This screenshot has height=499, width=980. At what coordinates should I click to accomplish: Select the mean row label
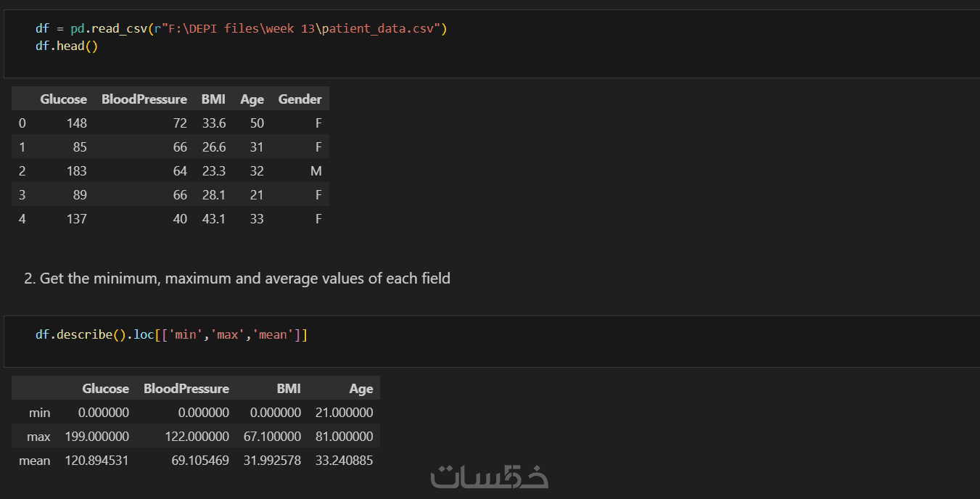[35, 461]
